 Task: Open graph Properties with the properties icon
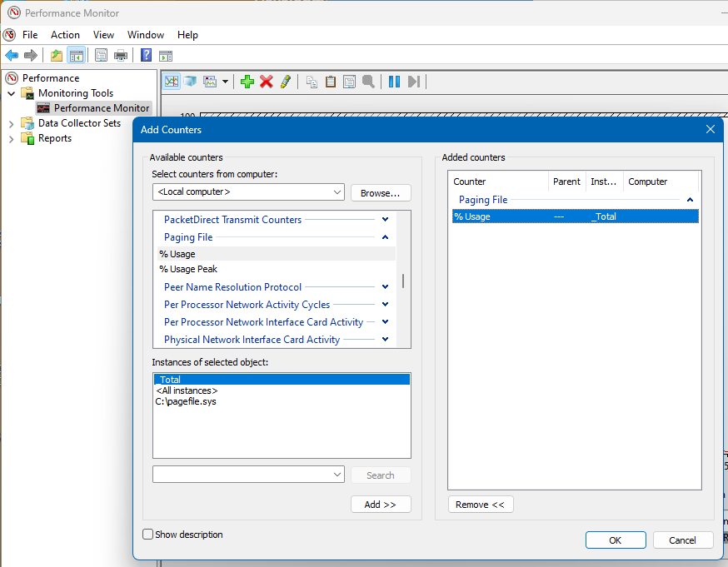click(350, 81)
